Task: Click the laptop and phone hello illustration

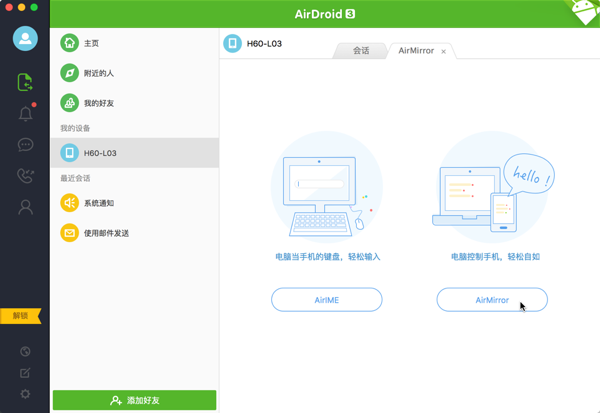Action: [x=493, y=187]
